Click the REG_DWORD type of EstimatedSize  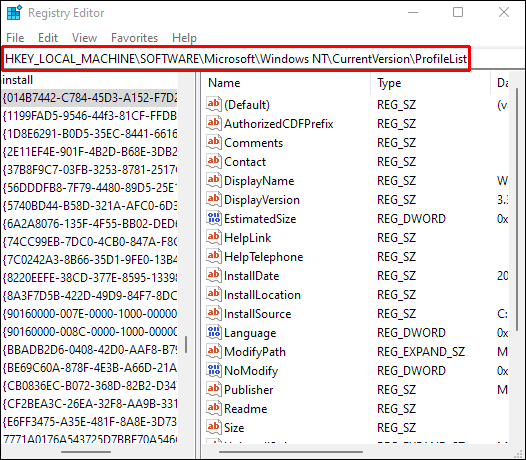click(411, 219)
